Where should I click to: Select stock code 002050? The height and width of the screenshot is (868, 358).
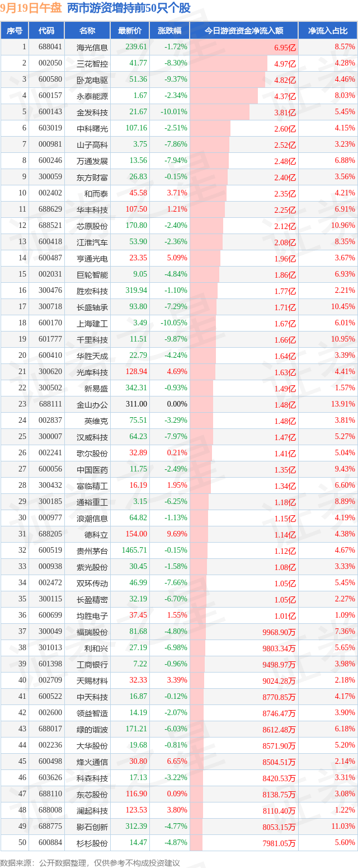(50, 63)
